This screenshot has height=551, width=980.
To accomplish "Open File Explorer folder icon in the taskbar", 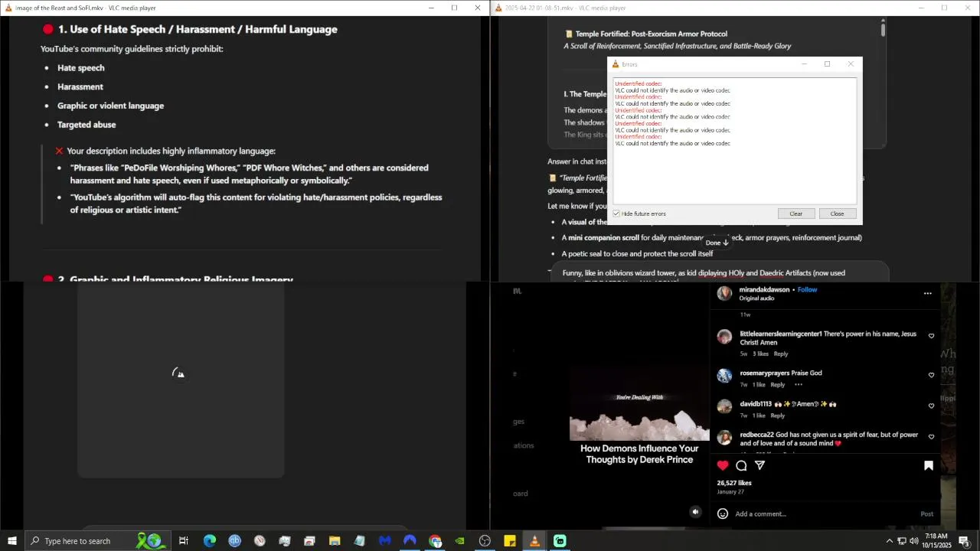I will pyautogui.click(x=335, y=541).
